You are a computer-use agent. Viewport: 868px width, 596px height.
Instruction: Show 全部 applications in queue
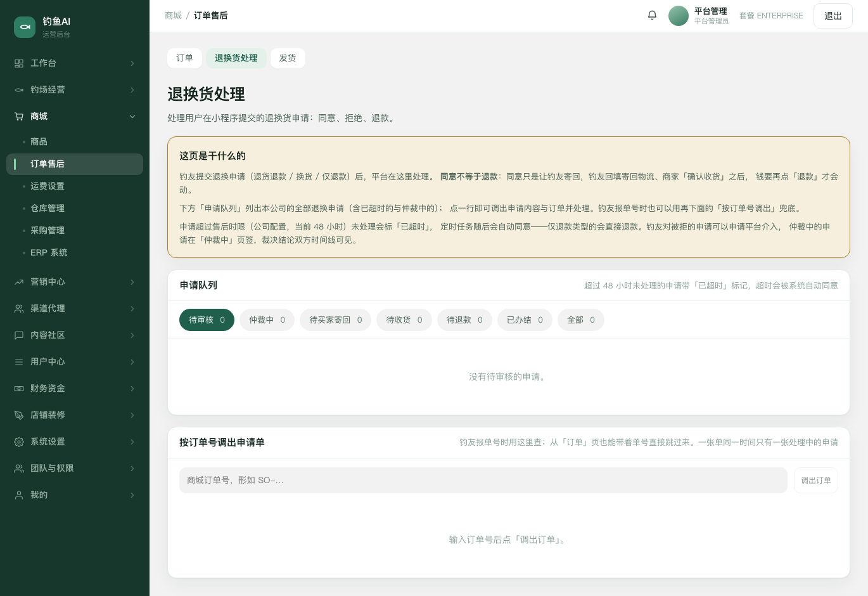581,320
